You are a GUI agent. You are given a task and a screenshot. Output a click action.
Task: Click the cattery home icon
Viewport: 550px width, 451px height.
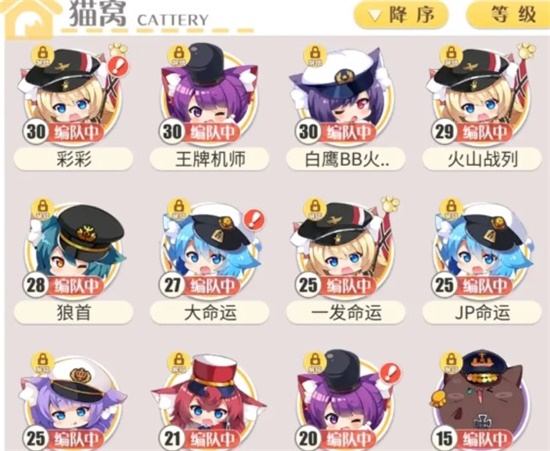[x=29, y=18]
